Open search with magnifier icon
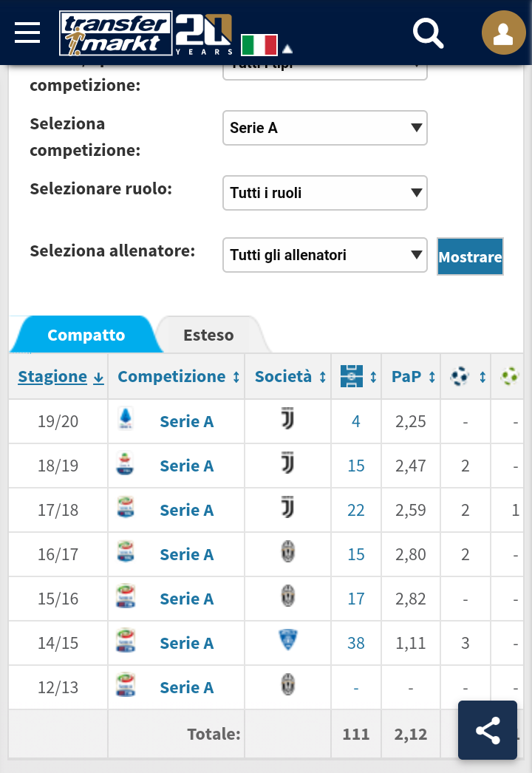Image resolution: width=532 pixels, height=773 pixels. [x=428, y=33]
